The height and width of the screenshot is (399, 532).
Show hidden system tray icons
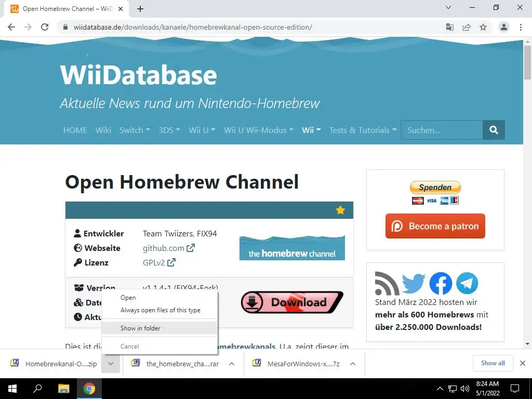(x=440, y=389)
